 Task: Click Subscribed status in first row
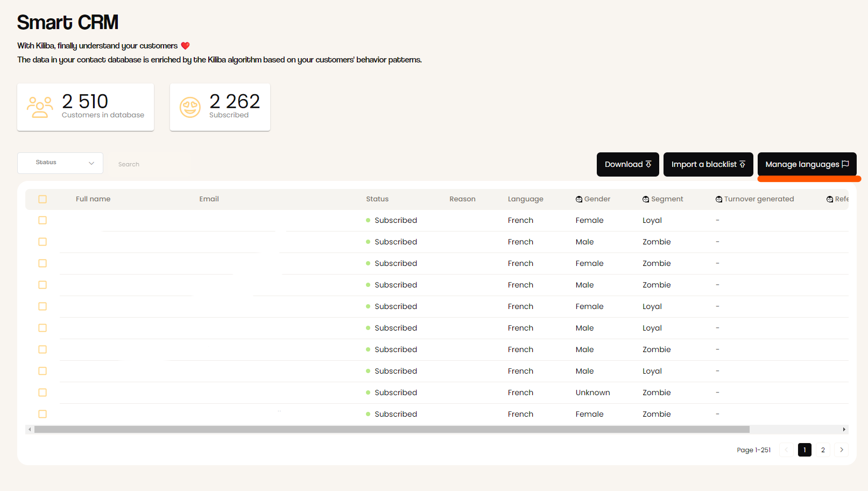[396, 220]
